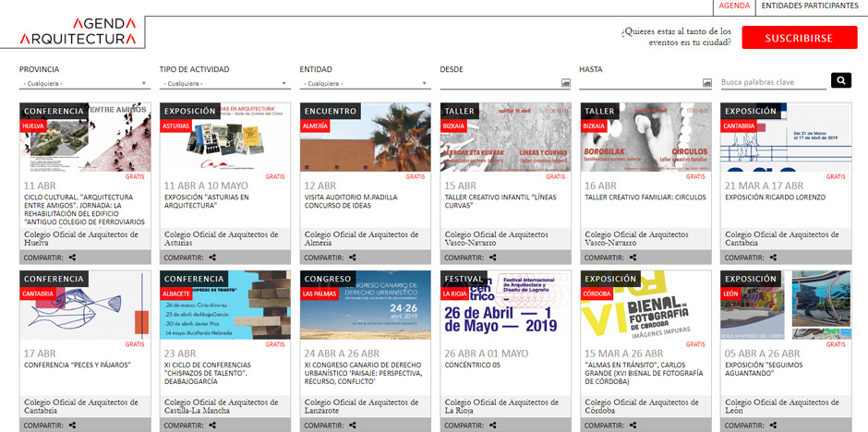The height and width of the screenshot is (432, 868).
Task: Open the Albacete wooden blocks thumbnail
Action: pyautogui.click(x=225, y=306)
